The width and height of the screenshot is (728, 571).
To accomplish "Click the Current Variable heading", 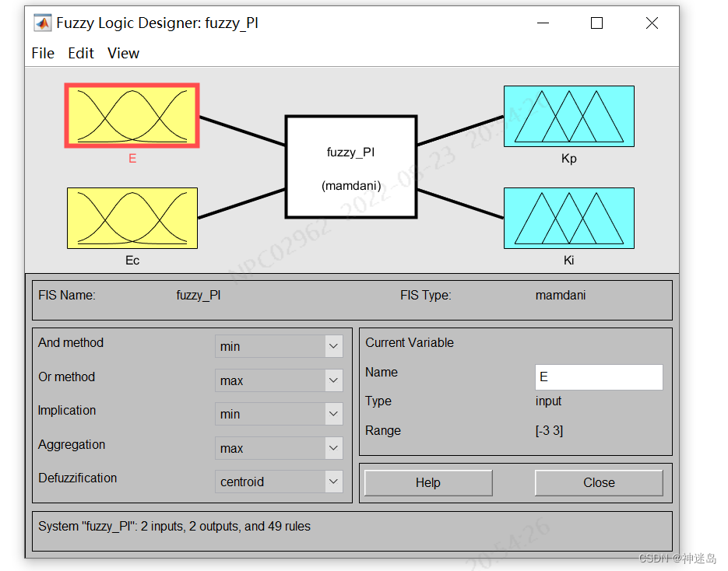I will point(410,342).
